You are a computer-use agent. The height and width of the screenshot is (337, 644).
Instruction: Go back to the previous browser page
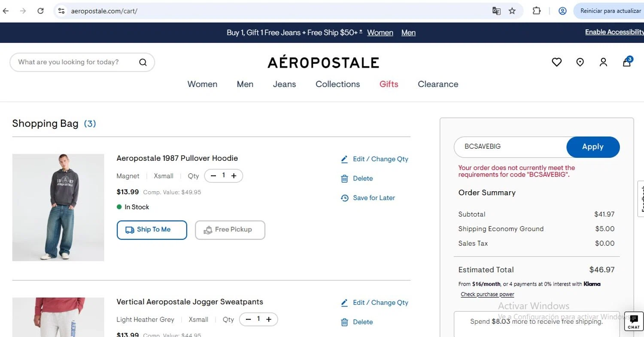pyautogui.click(x=6, y=11)
